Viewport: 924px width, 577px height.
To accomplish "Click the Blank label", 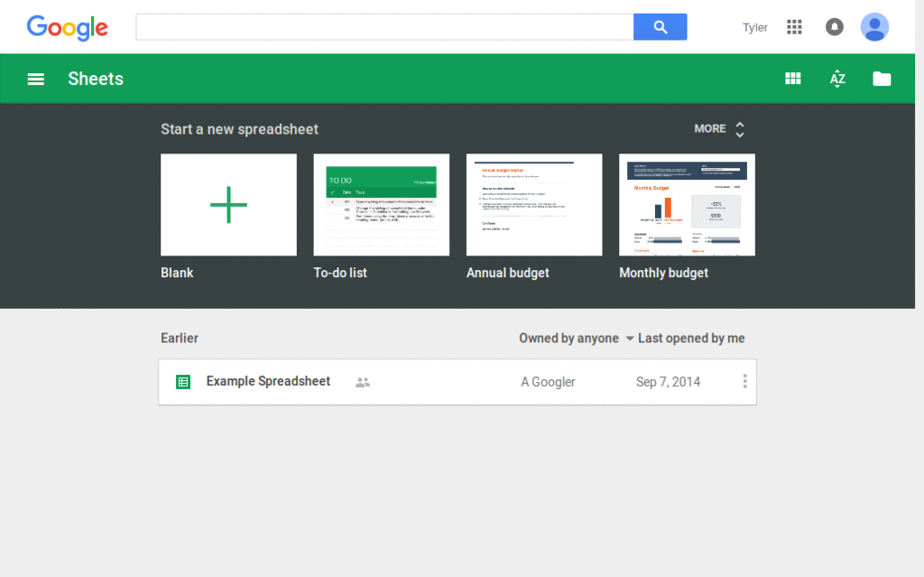I will click(x=177, y=274).
